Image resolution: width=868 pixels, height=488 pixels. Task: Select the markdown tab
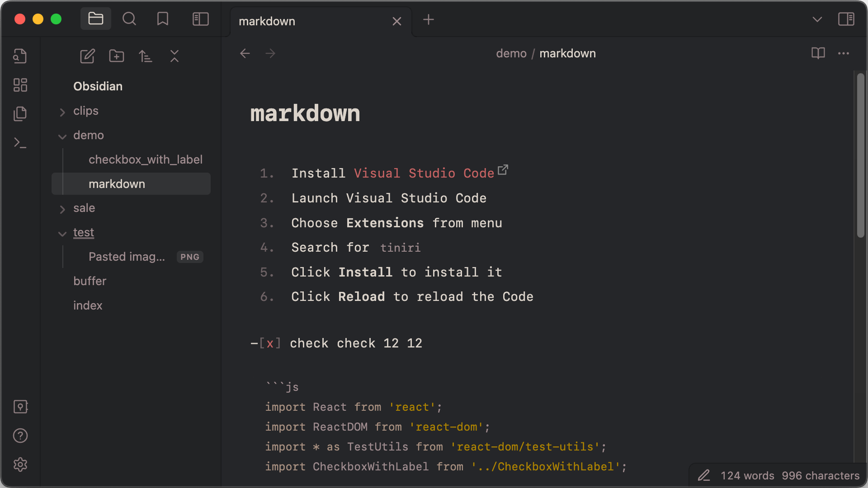pyautogui.click(x=321, y=21)
